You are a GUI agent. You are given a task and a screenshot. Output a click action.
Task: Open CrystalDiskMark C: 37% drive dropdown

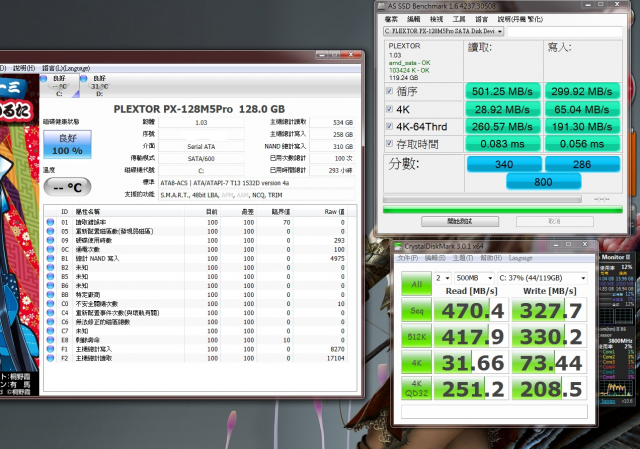[x=542, y=278]
